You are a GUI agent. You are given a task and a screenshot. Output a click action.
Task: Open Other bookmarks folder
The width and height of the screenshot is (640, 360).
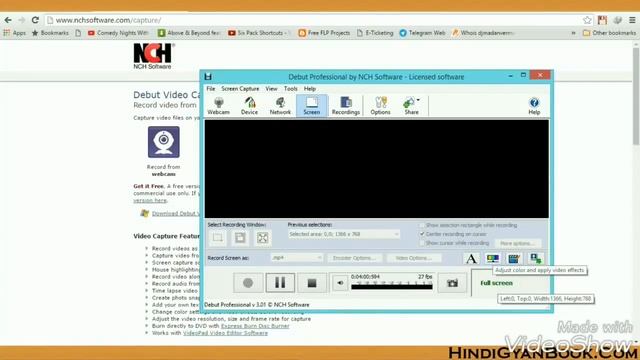point(609,33)
